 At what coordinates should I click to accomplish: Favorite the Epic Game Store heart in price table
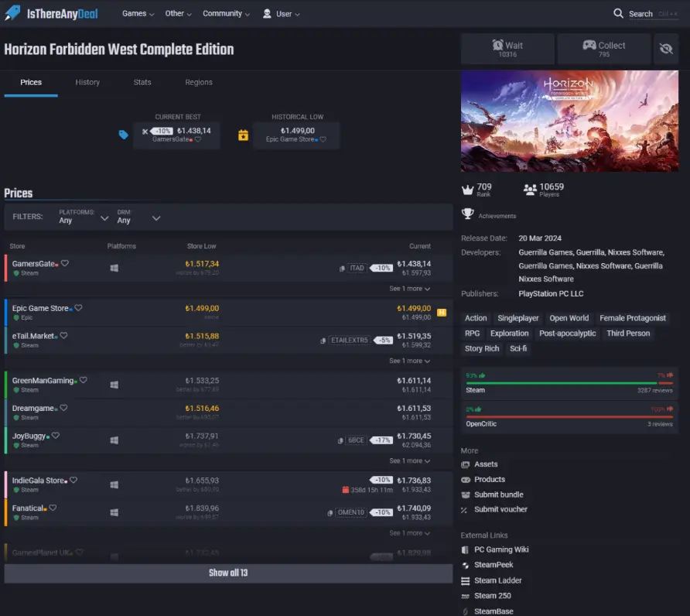[x=78, y=308]
